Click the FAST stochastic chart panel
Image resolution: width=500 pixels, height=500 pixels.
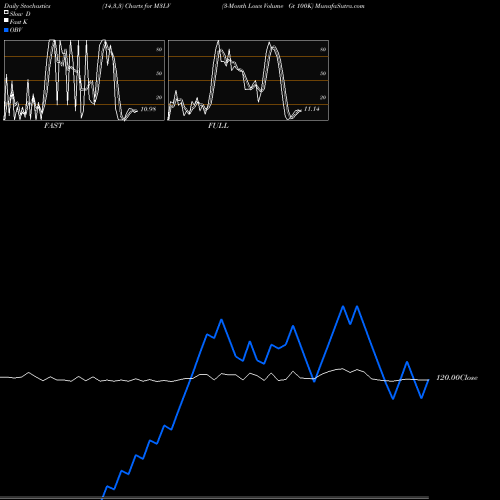(84, 80)
